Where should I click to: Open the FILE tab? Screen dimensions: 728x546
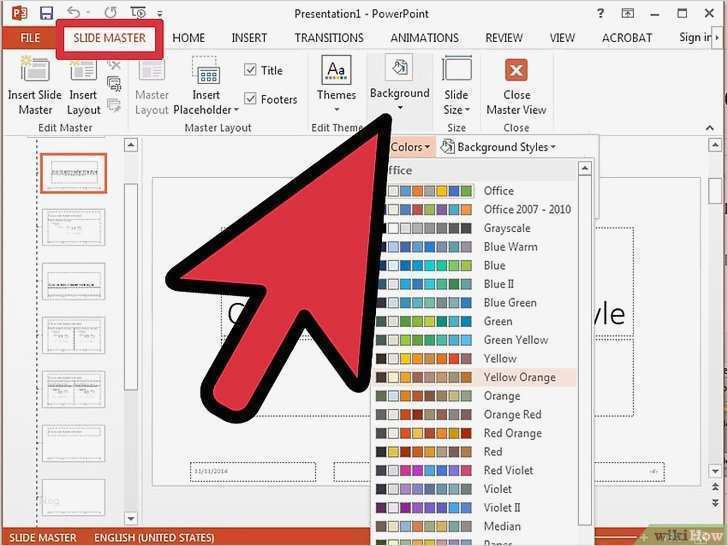click(x=30, y=38)
